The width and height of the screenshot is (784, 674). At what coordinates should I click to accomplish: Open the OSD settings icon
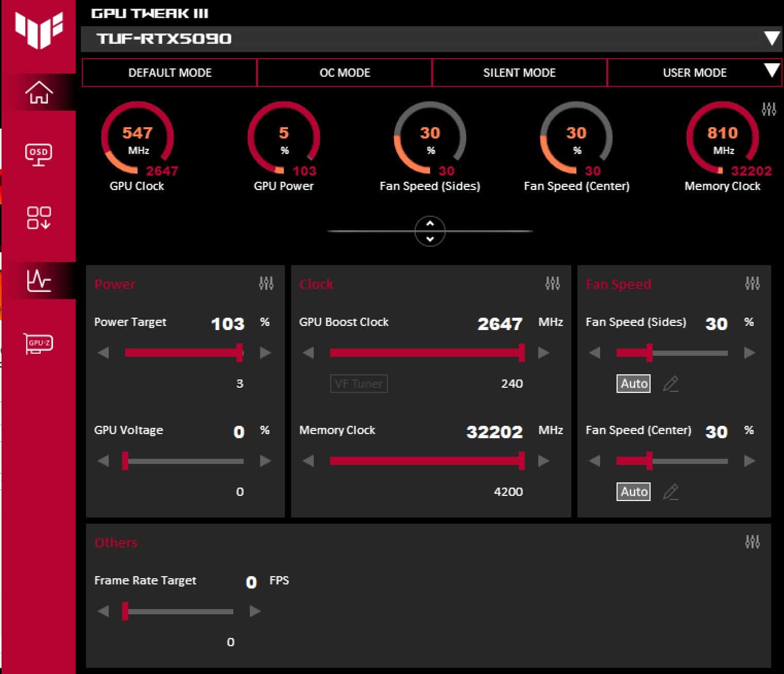pyautogui.click(x=39, y=154)
